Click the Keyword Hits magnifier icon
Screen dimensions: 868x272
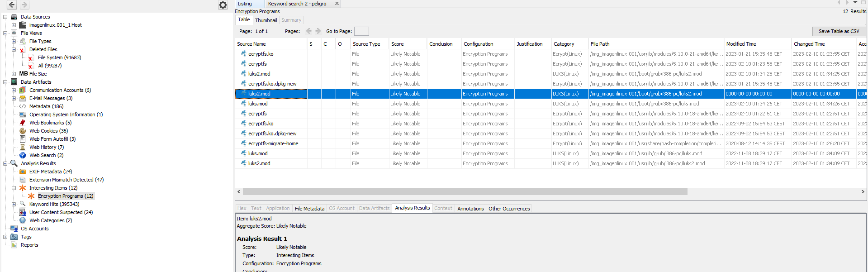[23, 204]
